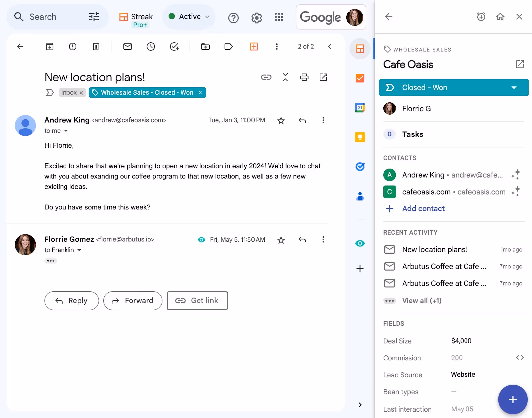Open the orange checkmark side panel app
Screen dimensions: 532x418
click(x=360, y=78)
